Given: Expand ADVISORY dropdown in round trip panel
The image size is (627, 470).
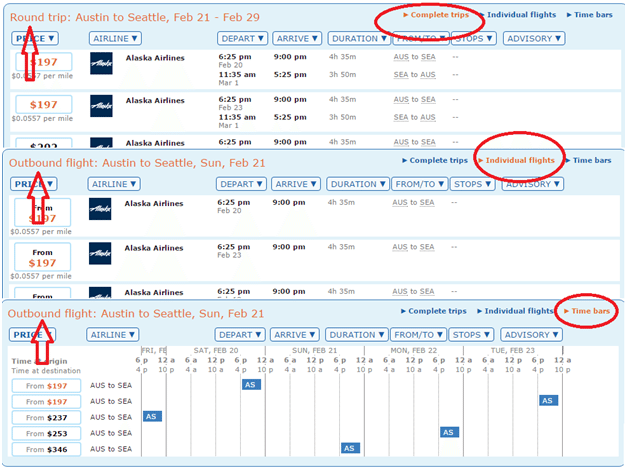Looking at the screenshot, I should click(x=534, y=38).
